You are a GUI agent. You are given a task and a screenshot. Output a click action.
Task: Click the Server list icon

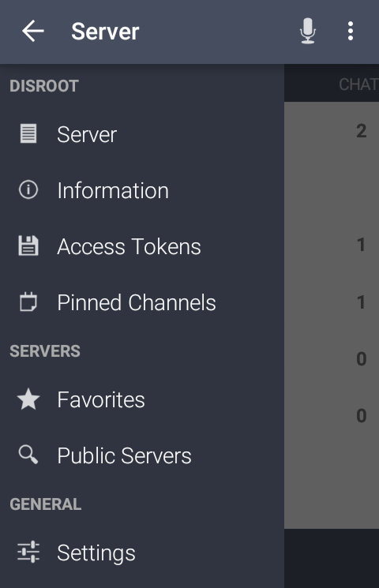pos(28,134)
